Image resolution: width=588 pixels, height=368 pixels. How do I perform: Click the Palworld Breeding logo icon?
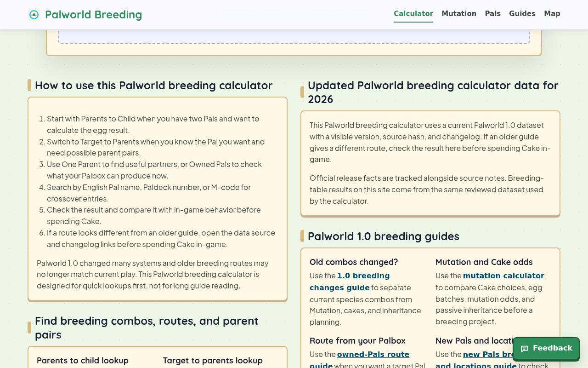point(34,15)
